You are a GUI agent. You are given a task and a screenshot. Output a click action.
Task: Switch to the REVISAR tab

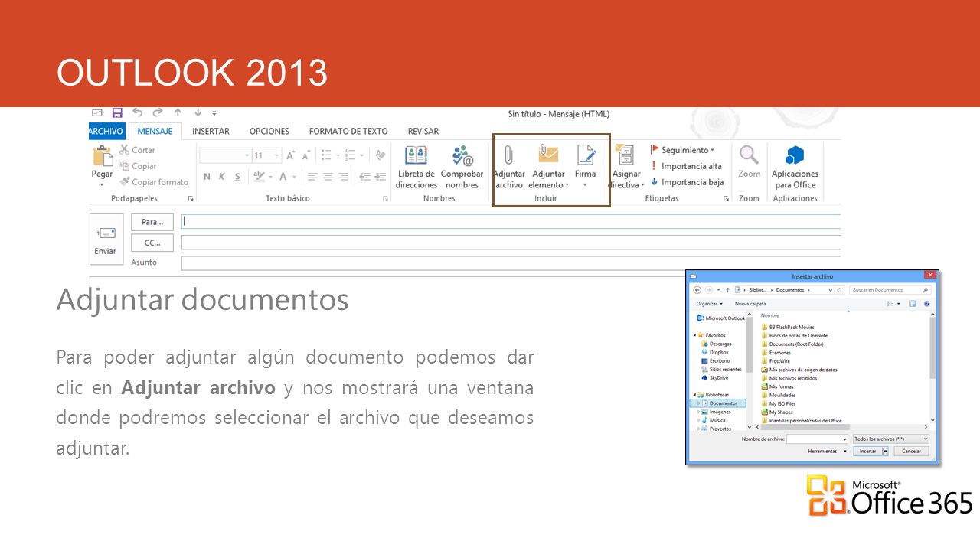pyautogui.click(x=423, y=131)
